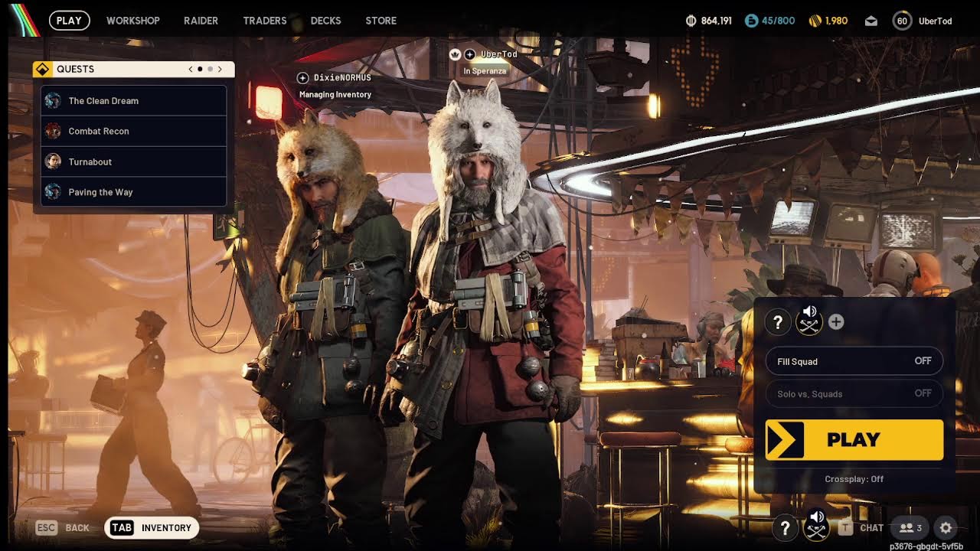Click the rainbow stripe game logo
Screen dimensions: 980x551
click(x=24, y=20)
